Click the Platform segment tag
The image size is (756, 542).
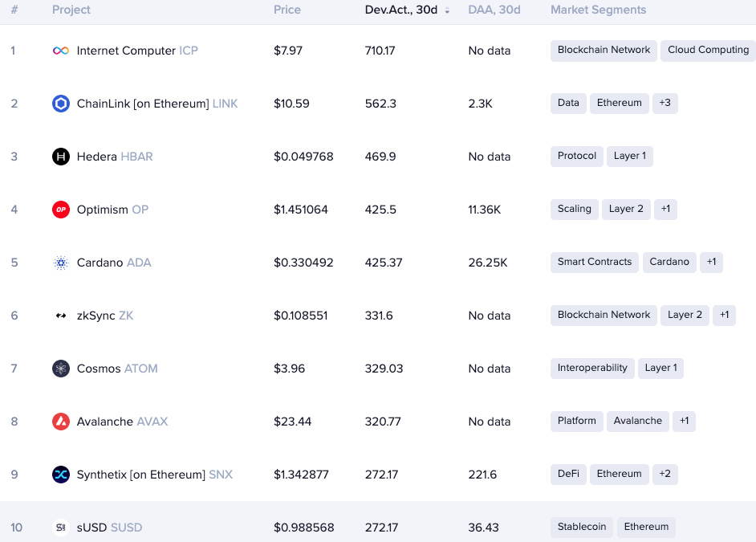tap(577, 422)
